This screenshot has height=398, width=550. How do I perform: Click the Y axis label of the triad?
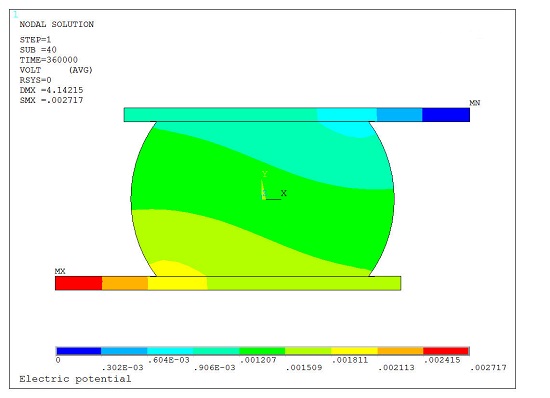pos(265,174)
